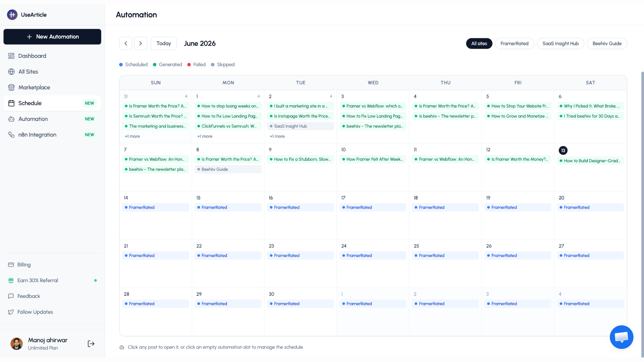Click the Billing card icon
The width and height of the screenshot is (644, 362).
[11, 265]
